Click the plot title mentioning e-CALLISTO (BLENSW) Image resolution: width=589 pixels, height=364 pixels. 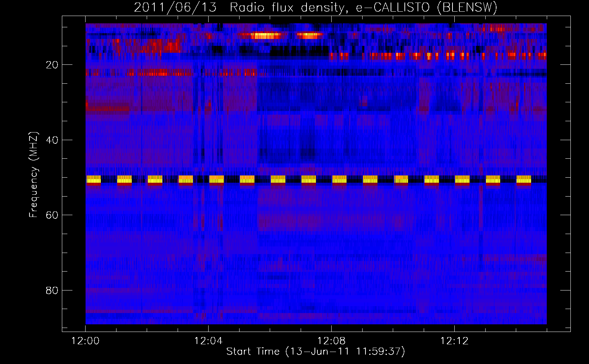(316, 7)
